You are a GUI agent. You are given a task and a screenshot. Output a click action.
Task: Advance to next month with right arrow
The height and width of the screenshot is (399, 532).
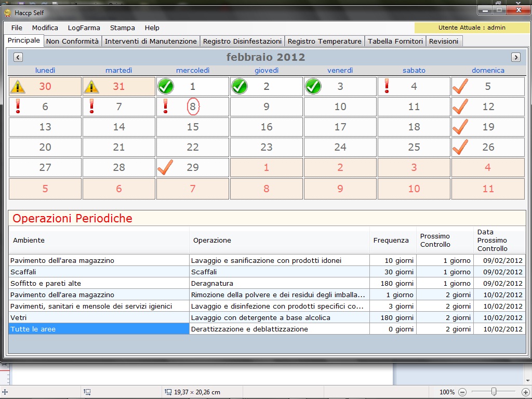[515, 57]
